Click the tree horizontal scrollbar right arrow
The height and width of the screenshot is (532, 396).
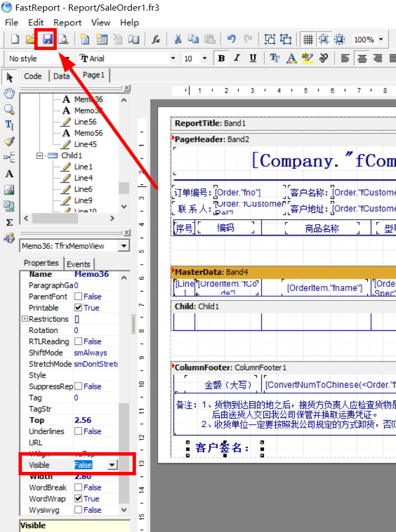[112, 218]
